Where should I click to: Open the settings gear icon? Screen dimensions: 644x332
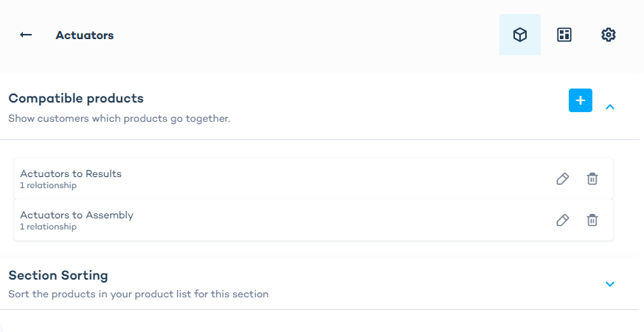tap(609, 35)
